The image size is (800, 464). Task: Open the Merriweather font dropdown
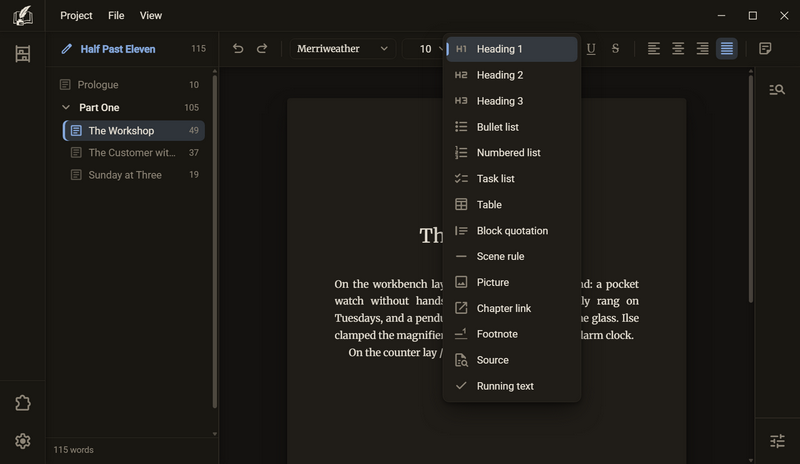(x=342, y=48)
